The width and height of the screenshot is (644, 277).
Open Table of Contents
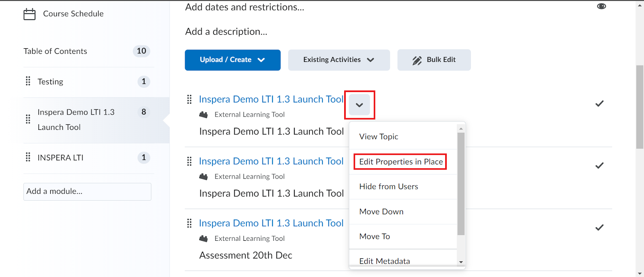pos(55,51)
